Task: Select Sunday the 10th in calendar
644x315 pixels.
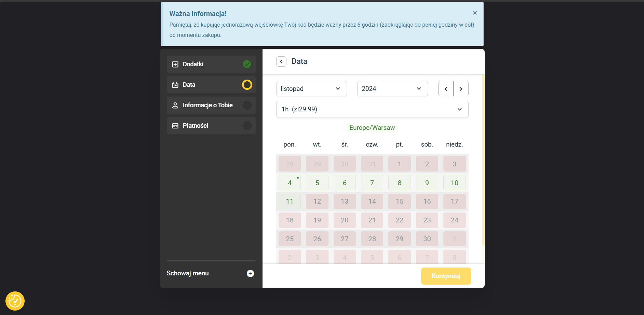Action: pyautogui.click(x=455, y=183)
